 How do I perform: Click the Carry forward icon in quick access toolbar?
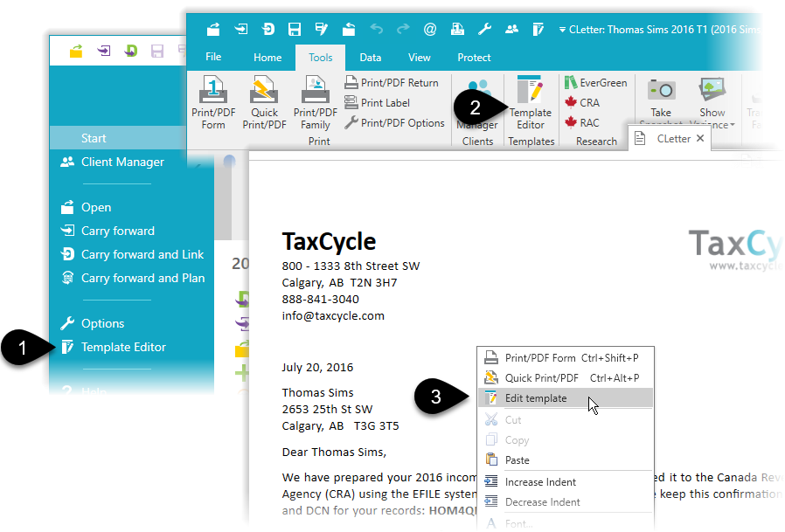click(x=240, y=30)
